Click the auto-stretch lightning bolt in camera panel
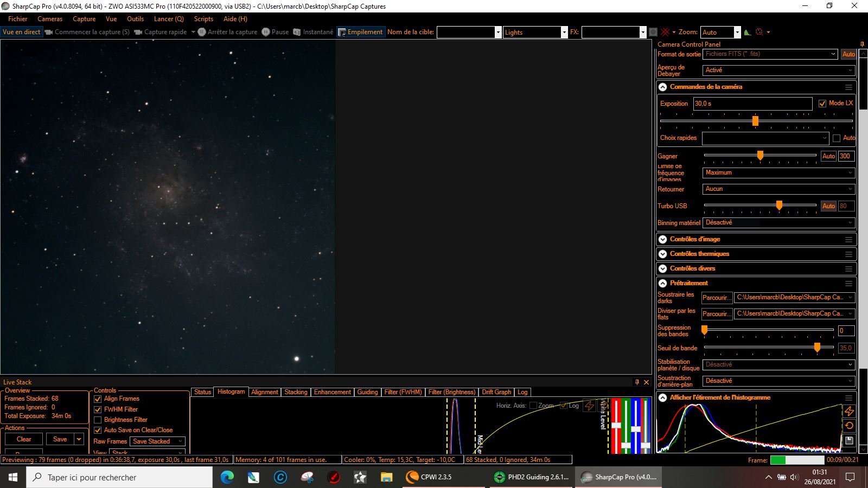Screen dimensions: 868x488 pyautogui.click(x=850, y=412)
